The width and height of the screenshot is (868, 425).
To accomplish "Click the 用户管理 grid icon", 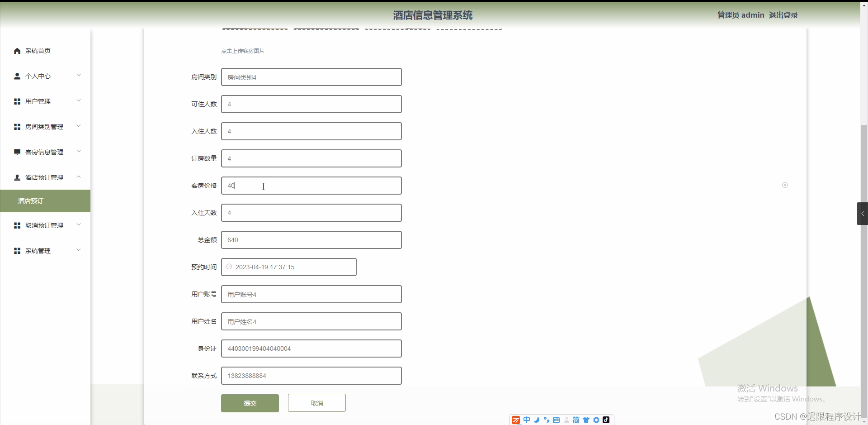I will point(17,101).
